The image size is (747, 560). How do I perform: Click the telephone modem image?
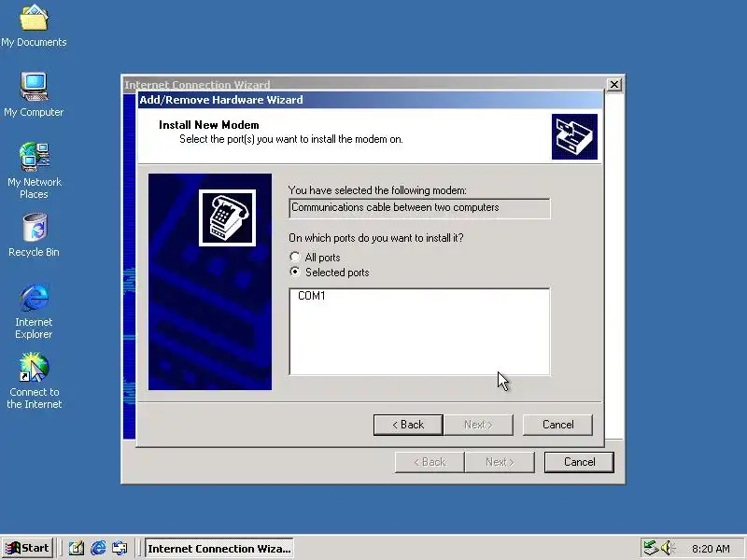[227, 217]
